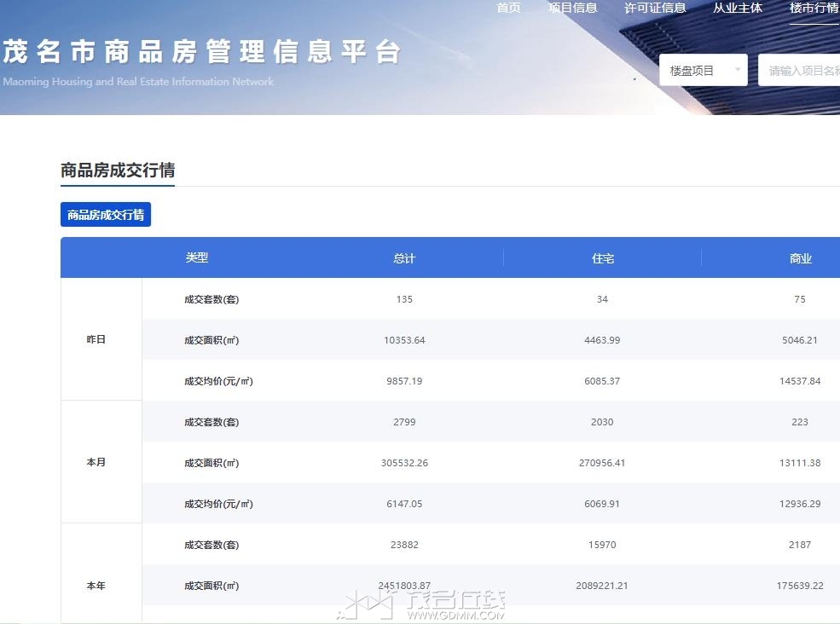This screenshot has width=840, height=624.
Task: Open the 首页 navigation item
Action: (x=508, y=8)
